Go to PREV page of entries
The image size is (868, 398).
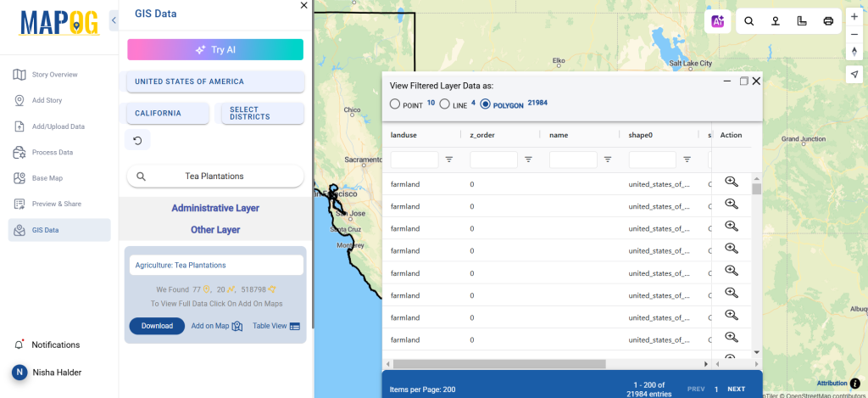pos(696,390)
